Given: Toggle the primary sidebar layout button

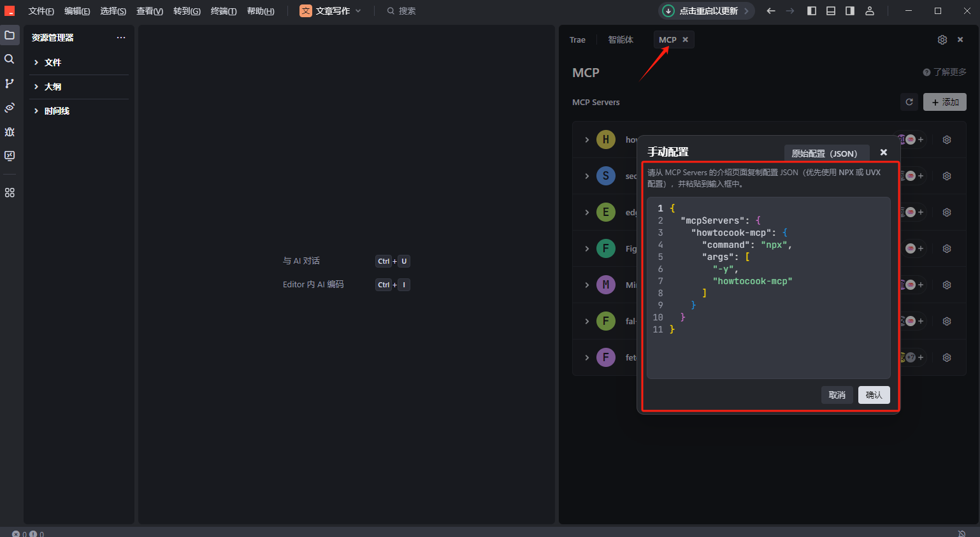Looking at the screenshot, I should pos(812,11).
